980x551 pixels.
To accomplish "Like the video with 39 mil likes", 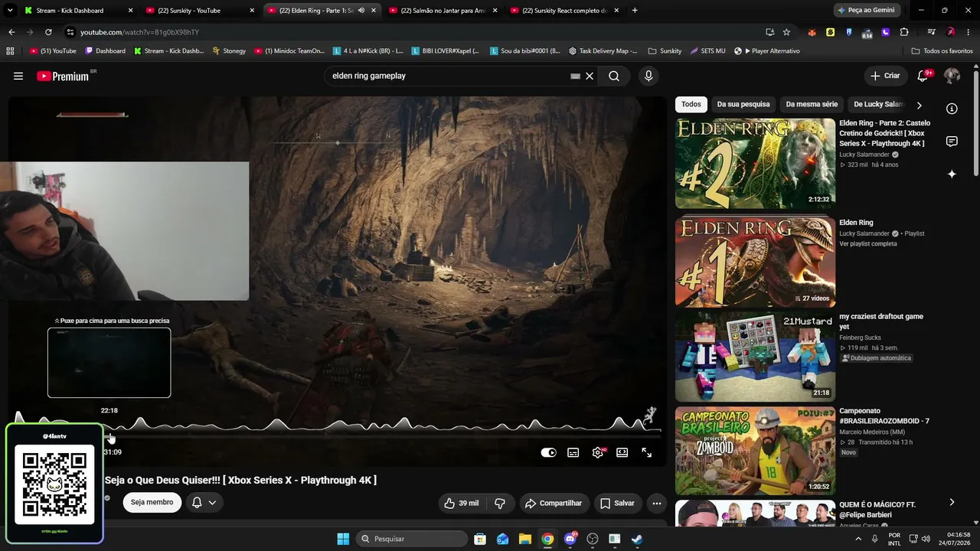I will 461,503.
